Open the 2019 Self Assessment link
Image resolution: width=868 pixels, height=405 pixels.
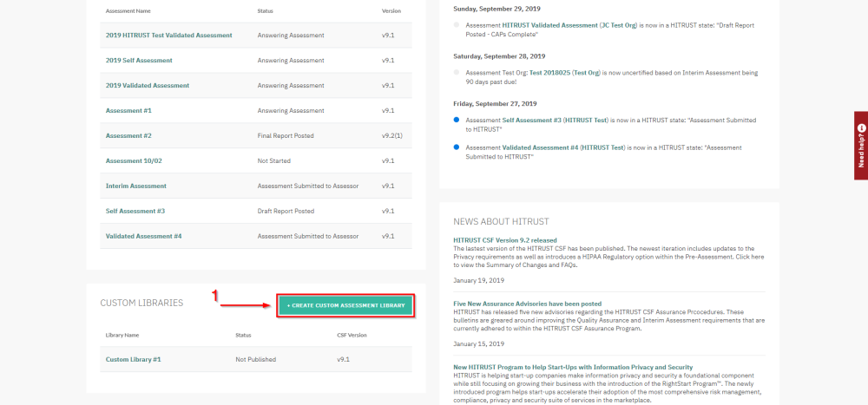139,61
